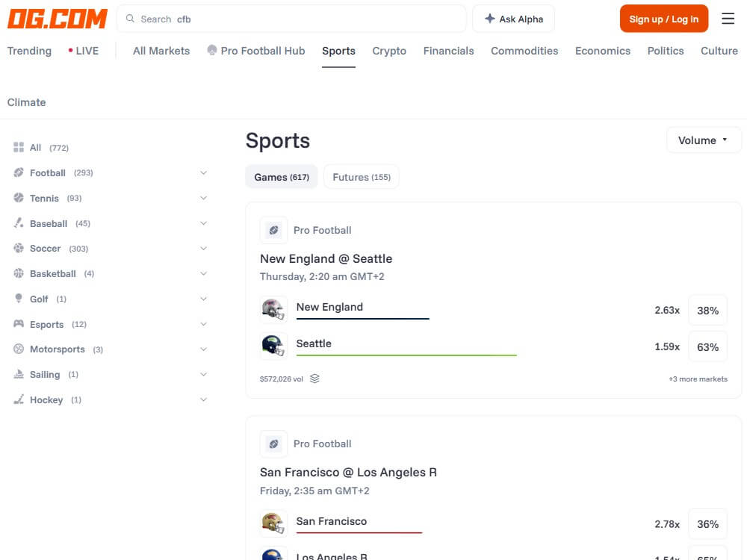
Task: Click the Sailing boat icon
Action: tap(19, 374)
